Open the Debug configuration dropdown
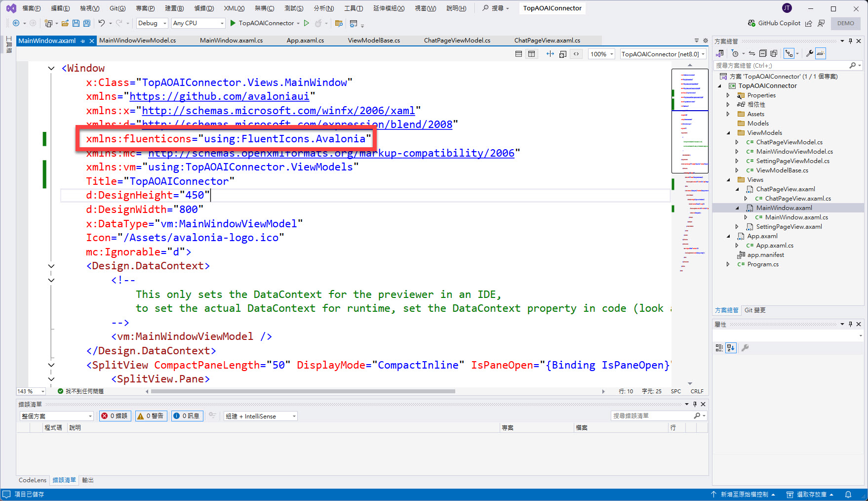Viewport: 868px width, 501px height. point(152,23)
